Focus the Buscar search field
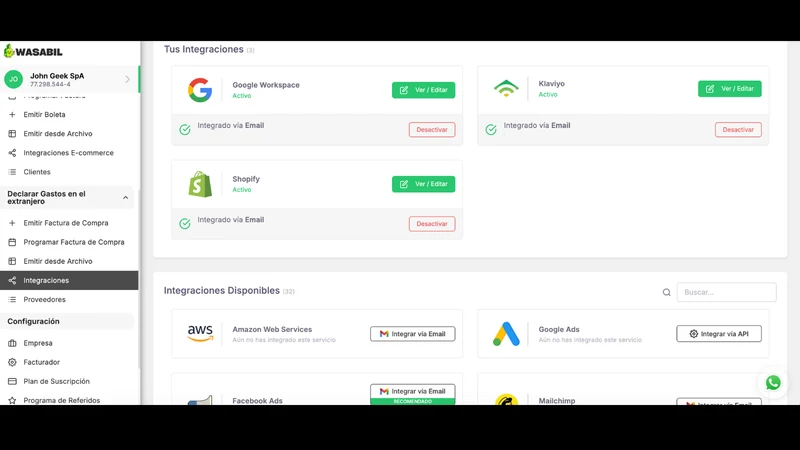Screen dimensions: 800x450 tap(727, 292)
